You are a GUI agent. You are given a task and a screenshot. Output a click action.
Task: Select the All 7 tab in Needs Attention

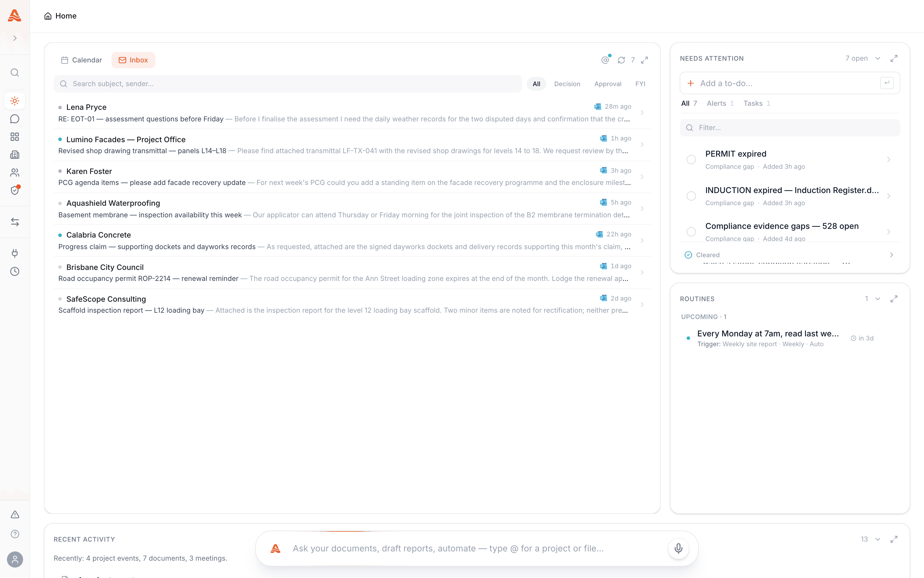(x=689, y=103)
